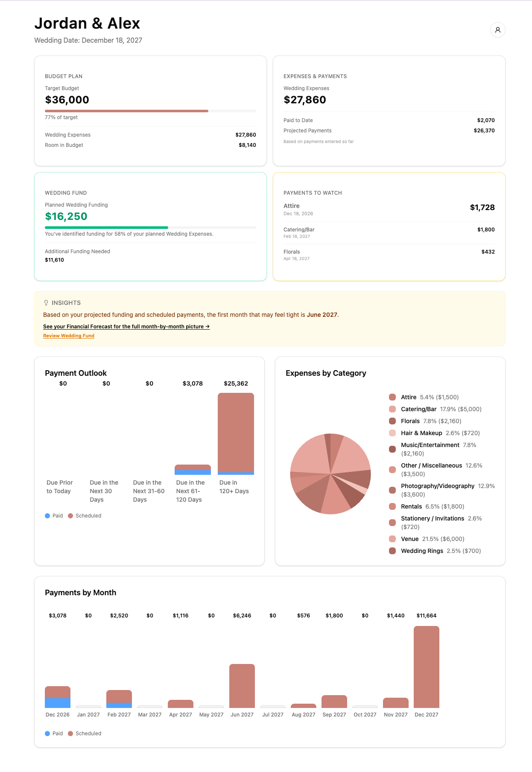Click the Jun 2027 monthly payment bar
The image size is (532, 772).
point(242,686)
